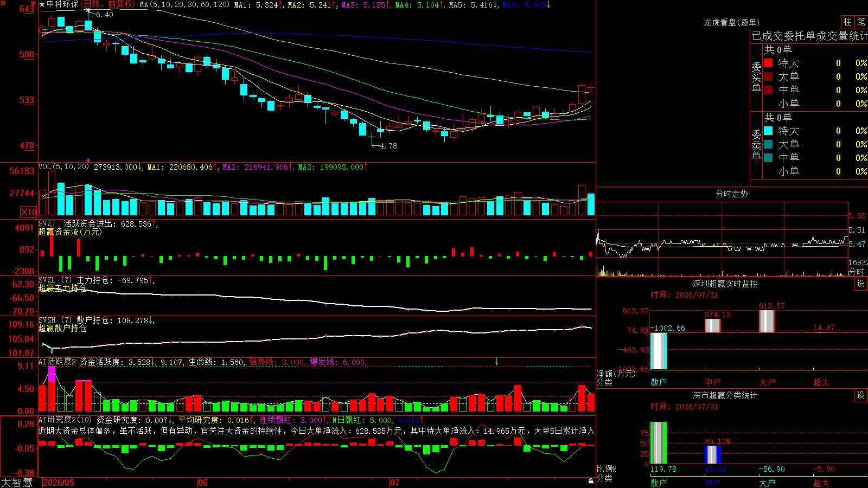Viewport: 868px width, 488px height.
Task: Open 设 settings for 深市超赢分类统计
Action: [861, 395]
